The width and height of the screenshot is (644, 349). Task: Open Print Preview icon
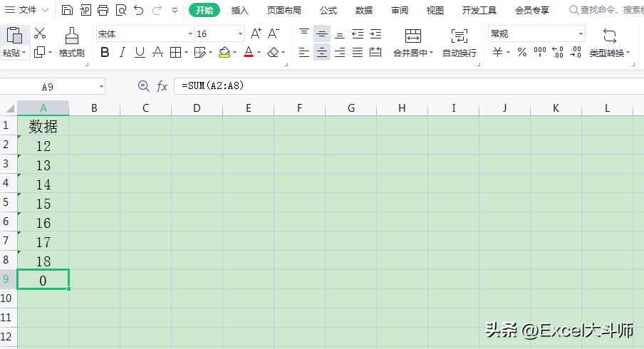point(121,10)
